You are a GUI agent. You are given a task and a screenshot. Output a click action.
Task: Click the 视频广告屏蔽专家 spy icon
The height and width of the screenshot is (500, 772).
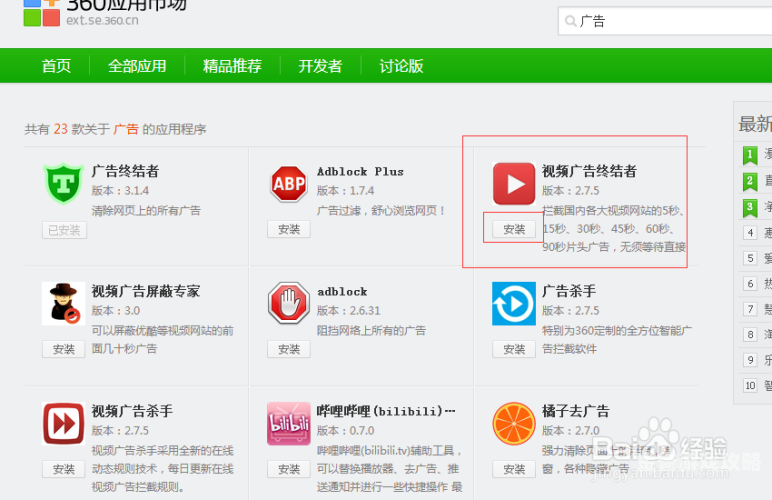pos(64,304)
